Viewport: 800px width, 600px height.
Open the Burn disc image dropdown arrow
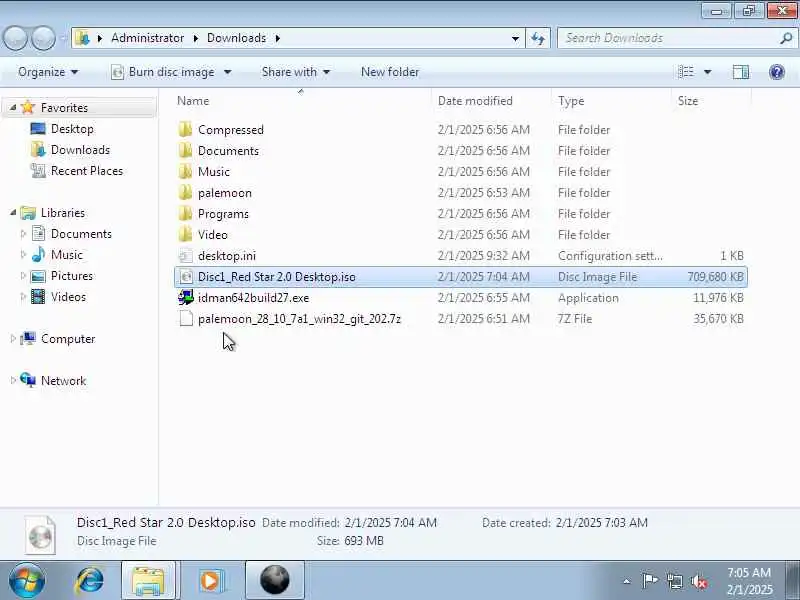coord(228,72)
